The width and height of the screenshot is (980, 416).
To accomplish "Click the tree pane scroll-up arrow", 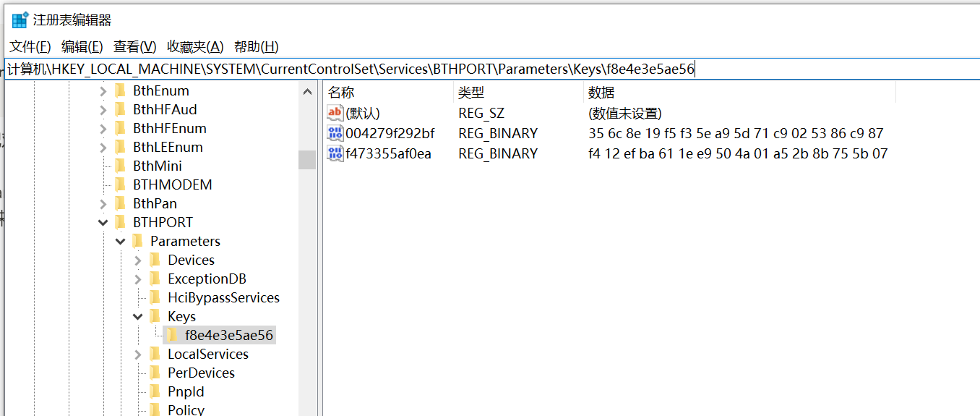I will tap(307, 92).
